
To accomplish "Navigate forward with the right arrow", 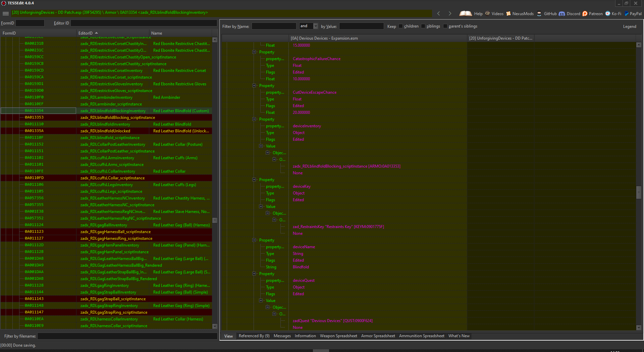I will tap(450, 13).
